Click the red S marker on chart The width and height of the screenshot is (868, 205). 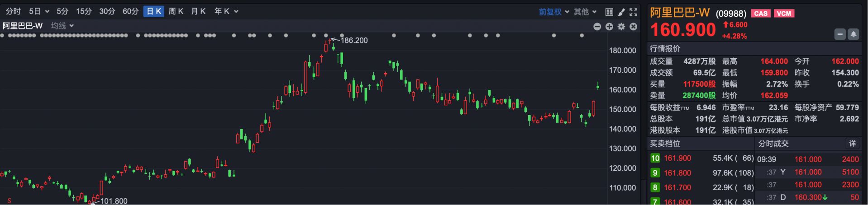click(9, 200)
